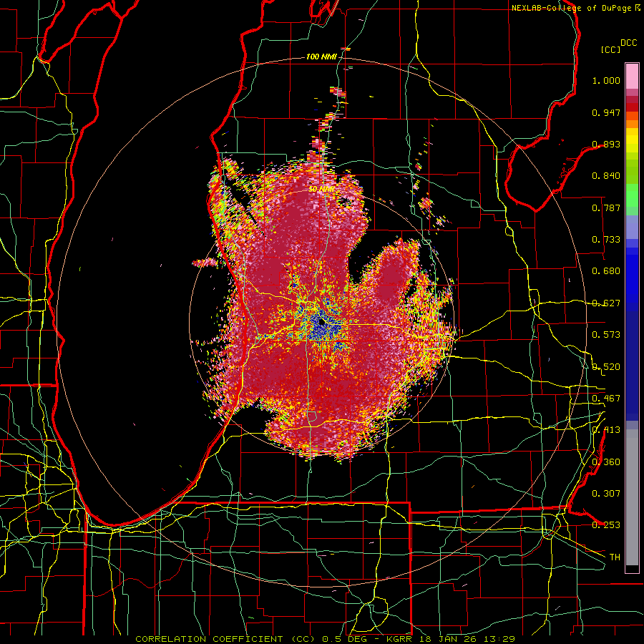Click the [CC] units label
This screenshot has width=644, height=644.
click(x=611, y=49)
